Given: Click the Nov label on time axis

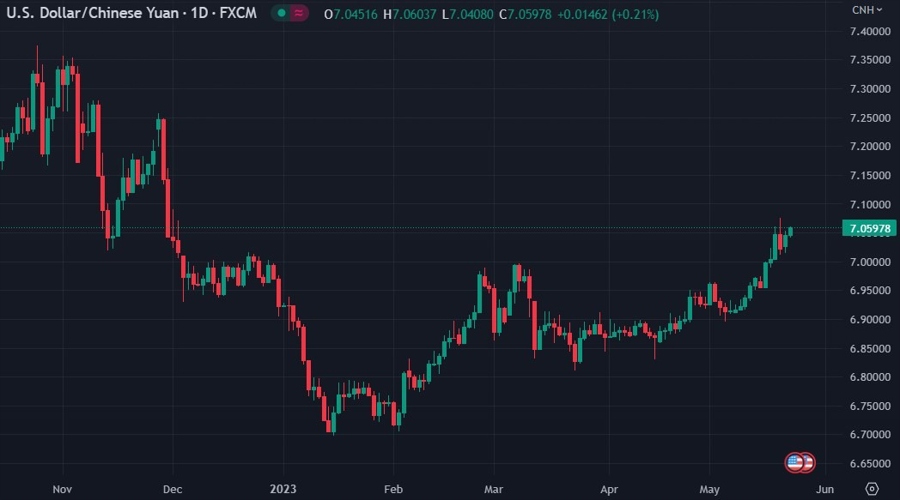Looking at the screenshot, I should pos(62,489).
